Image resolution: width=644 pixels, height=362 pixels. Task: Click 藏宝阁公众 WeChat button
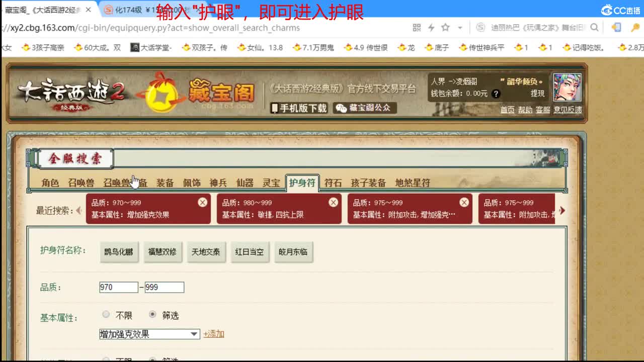pos(365,108)
